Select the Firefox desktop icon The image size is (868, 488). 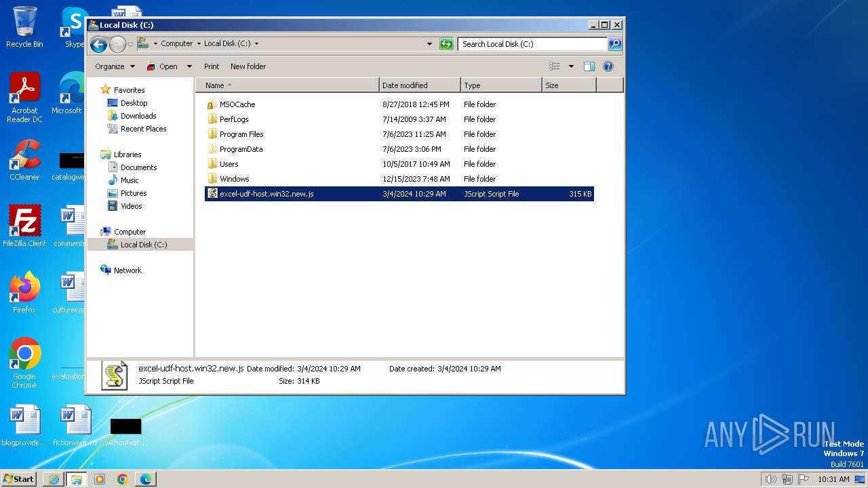(24, 293)
